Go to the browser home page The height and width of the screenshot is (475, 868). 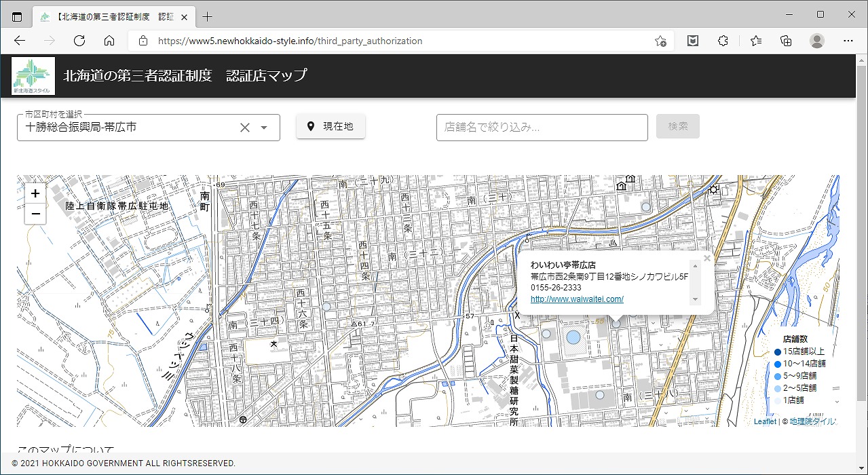click(x=109, y=41)
